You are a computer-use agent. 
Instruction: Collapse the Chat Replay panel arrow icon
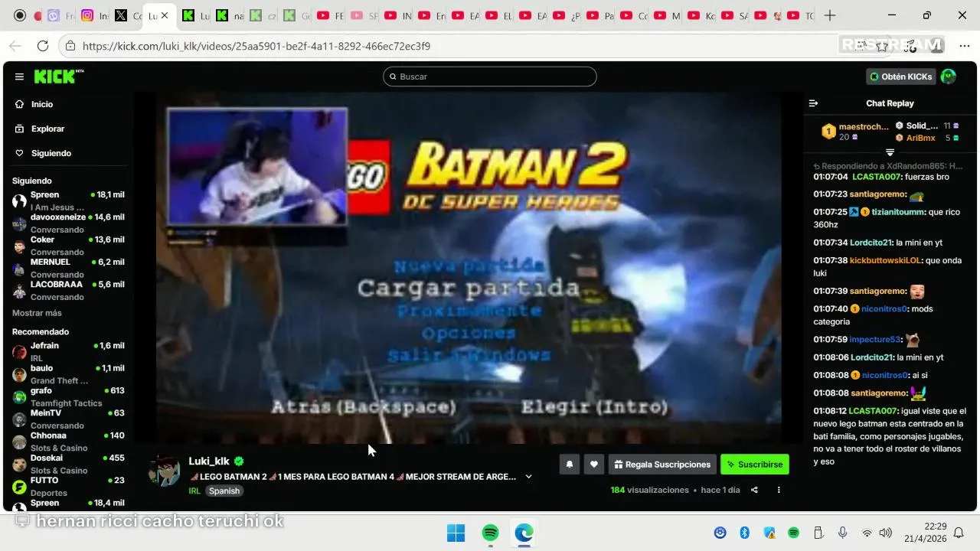click(813, 103)
